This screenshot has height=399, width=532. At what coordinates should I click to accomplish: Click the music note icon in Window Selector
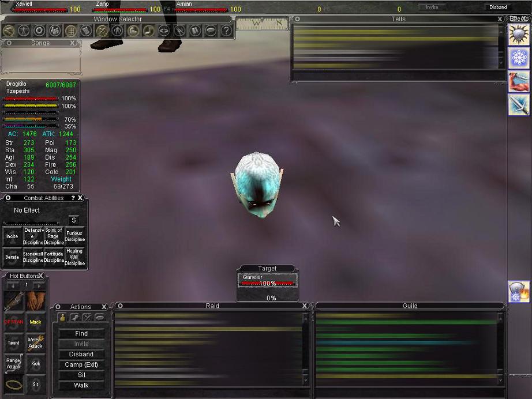point(148,31)
